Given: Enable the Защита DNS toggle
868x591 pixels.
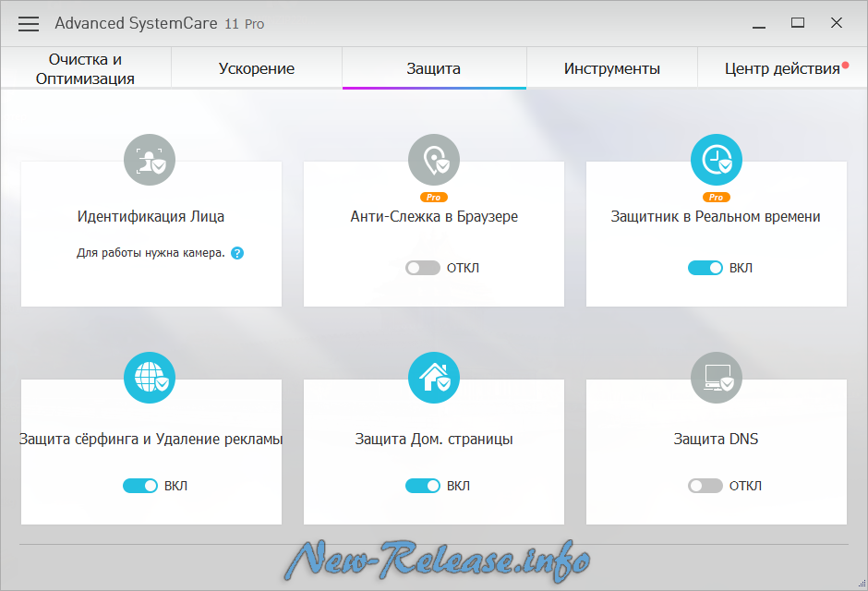Looking at the screenshot, I should click(x=705, y=486).
